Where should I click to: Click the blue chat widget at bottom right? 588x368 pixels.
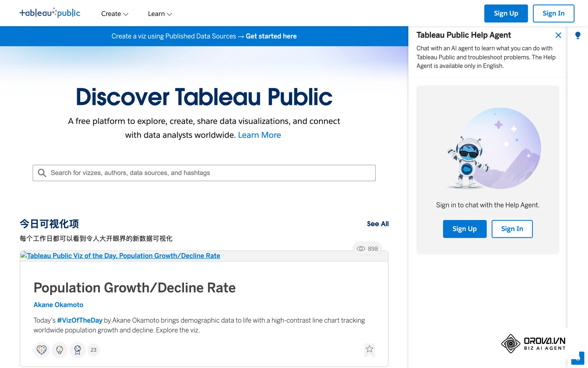578,358
